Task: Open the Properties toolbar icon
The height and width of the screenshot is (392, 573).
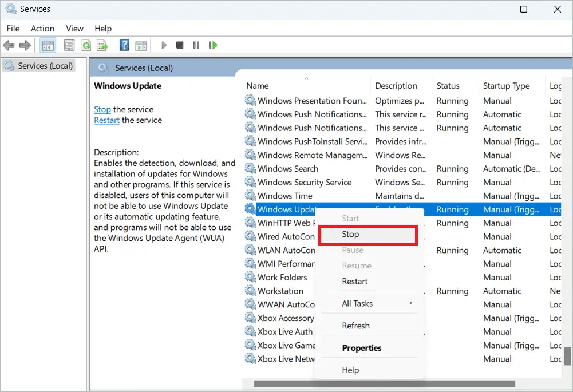Action: coord(69,45)
